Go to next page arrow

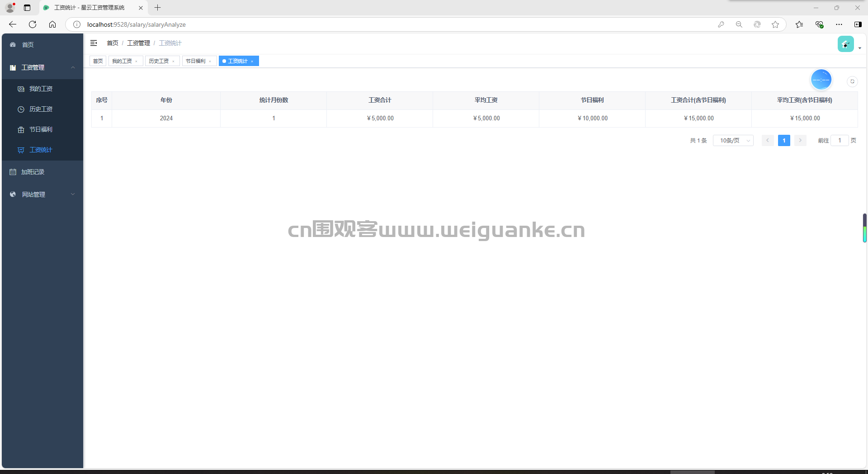tap(800, 141)
